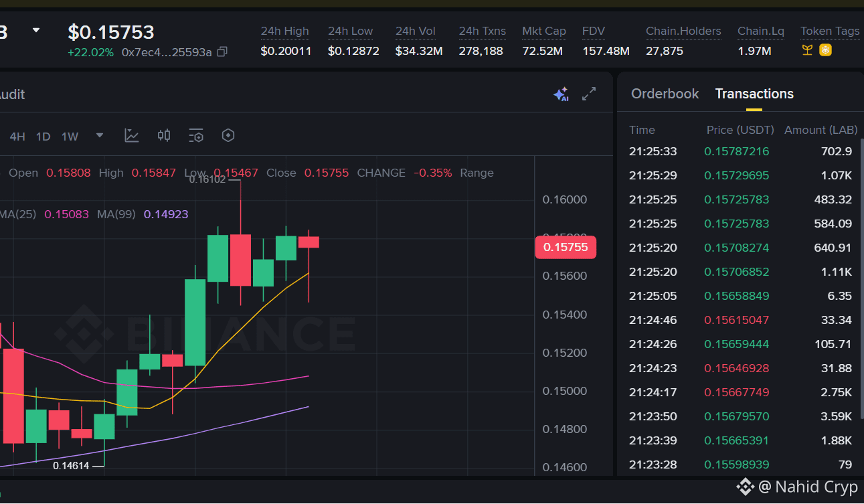The width and height of the screenshot is (864, 504).
Task: Click the Mkt Cap label
Action: [x=544, y=31]
